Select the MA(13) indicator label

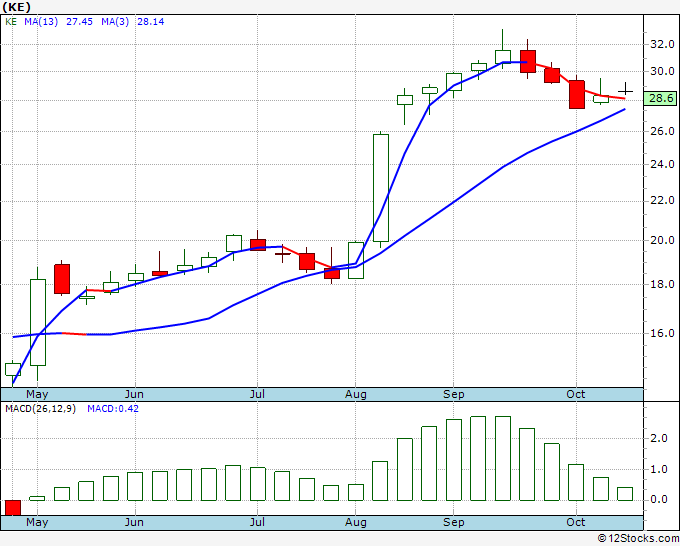[41, 22]
